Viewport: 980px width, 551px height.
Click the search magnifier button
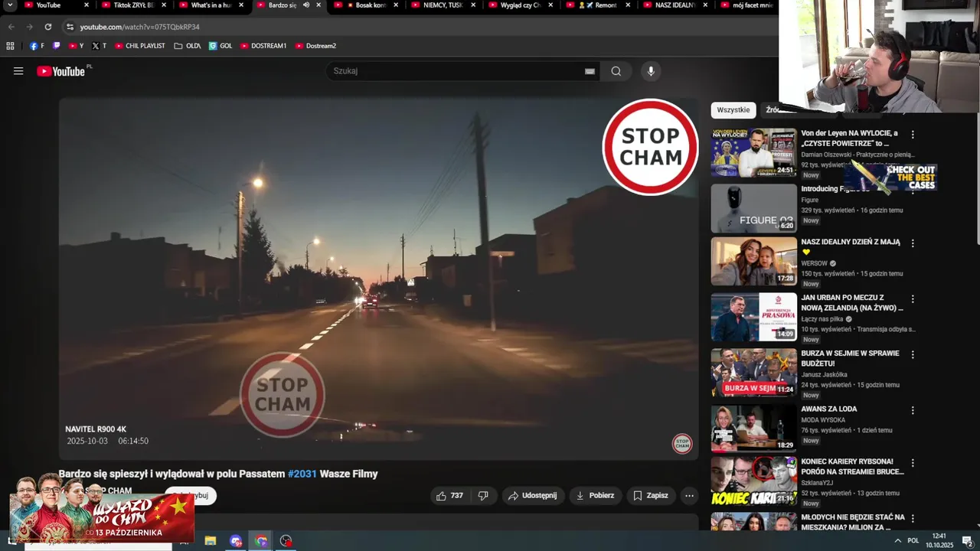click(616, 71)
